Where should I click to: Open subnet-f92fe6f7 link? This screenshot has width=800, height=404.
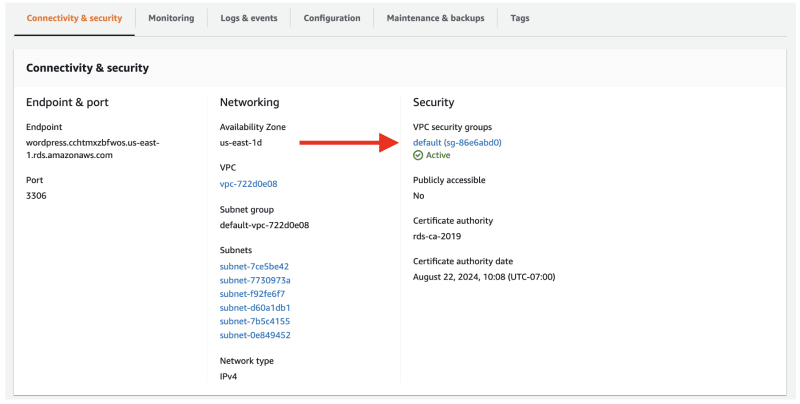tap(252, 294)
